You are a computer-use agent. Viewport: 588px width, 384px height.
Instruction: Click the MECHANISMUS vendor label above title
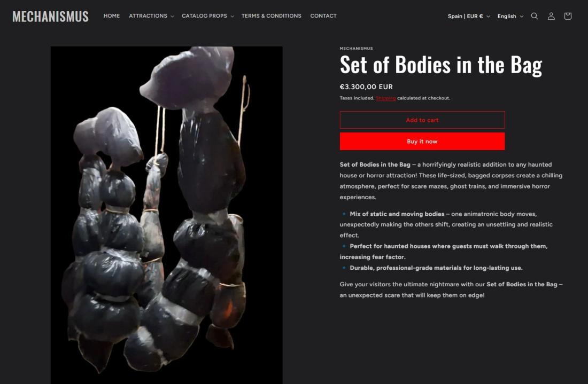(356, 48)
